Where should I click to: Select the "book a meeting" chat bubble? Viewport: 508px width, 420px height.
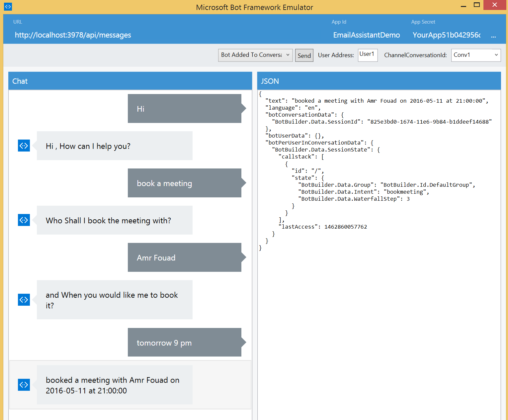click(184, 183)
